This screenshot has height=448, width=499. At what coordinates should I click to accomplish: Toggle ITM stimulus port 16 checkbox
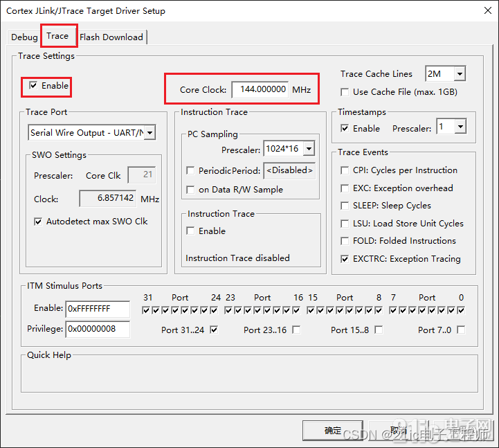(297, 310)
